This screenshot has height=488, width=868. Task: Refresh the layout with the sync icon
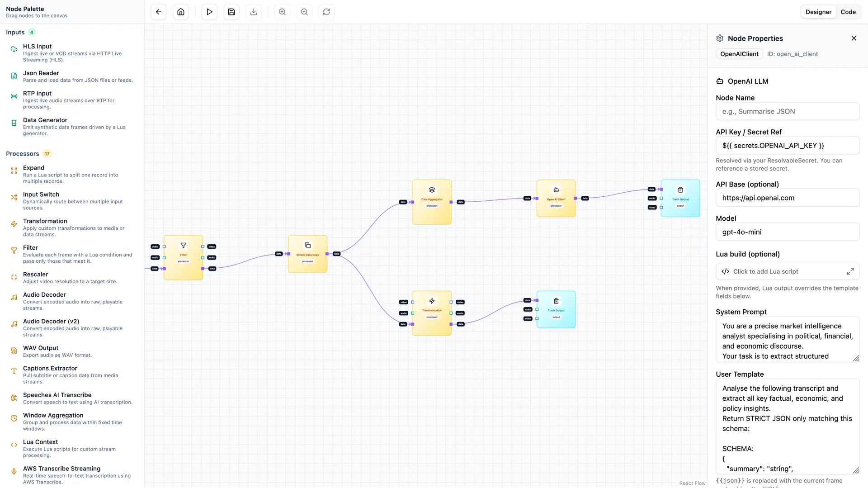coord(326,12)
